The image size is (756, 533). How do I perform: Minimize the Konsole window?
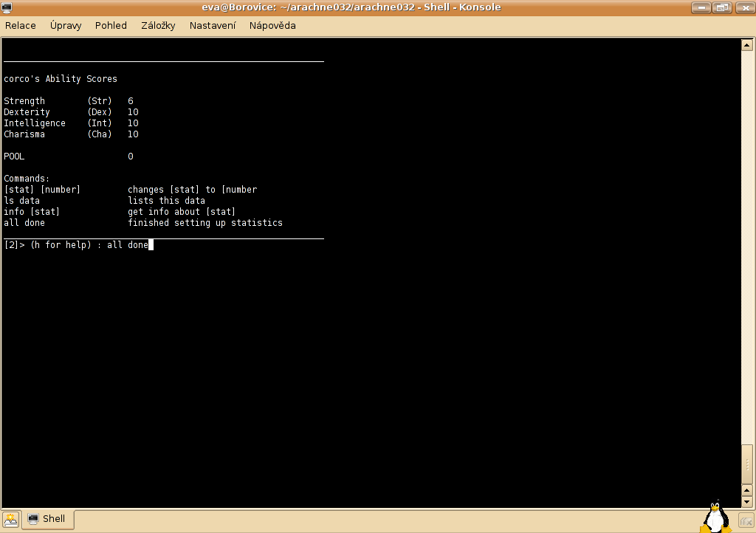pos(701,7)
